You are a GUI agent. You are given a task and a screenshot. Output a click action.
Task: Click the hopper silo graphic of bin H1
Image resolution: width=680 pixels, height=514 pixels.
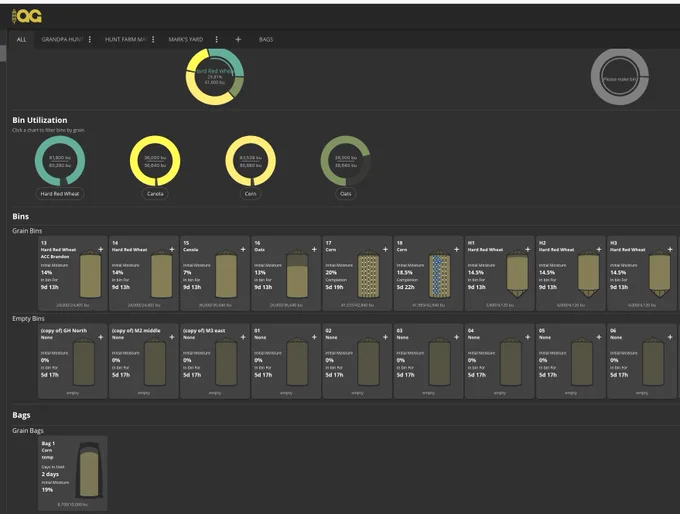coord(517,275)
